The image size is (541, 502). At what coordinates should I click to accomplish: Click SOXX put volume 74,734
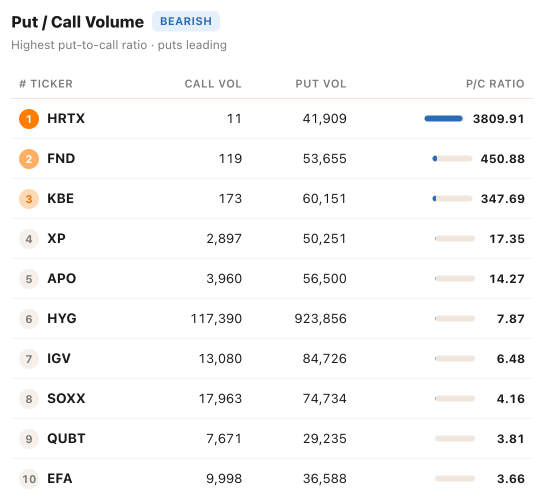pos(325,399)
